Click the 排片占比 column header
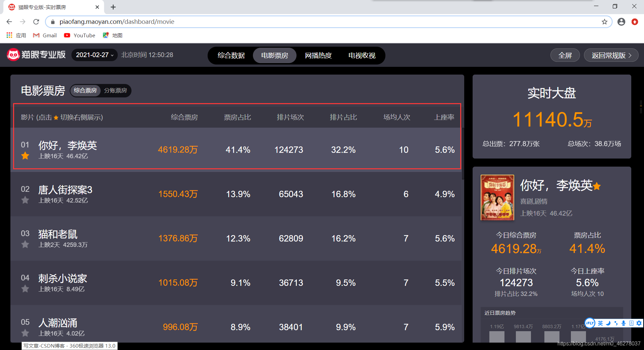The width and height of the screenshot is (644, 350). pyautogui.click(x=343, y=117)
